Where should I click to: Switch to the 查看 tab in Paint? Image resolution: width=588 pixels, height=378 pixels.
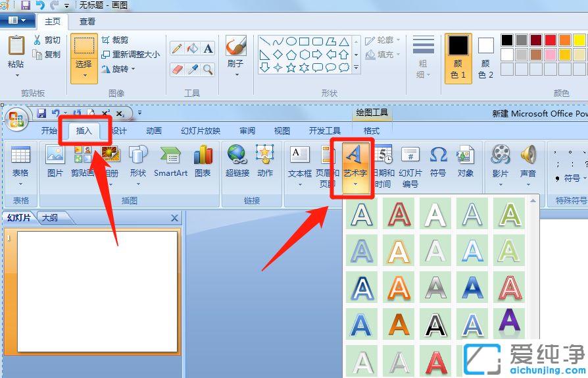point(87,22)
